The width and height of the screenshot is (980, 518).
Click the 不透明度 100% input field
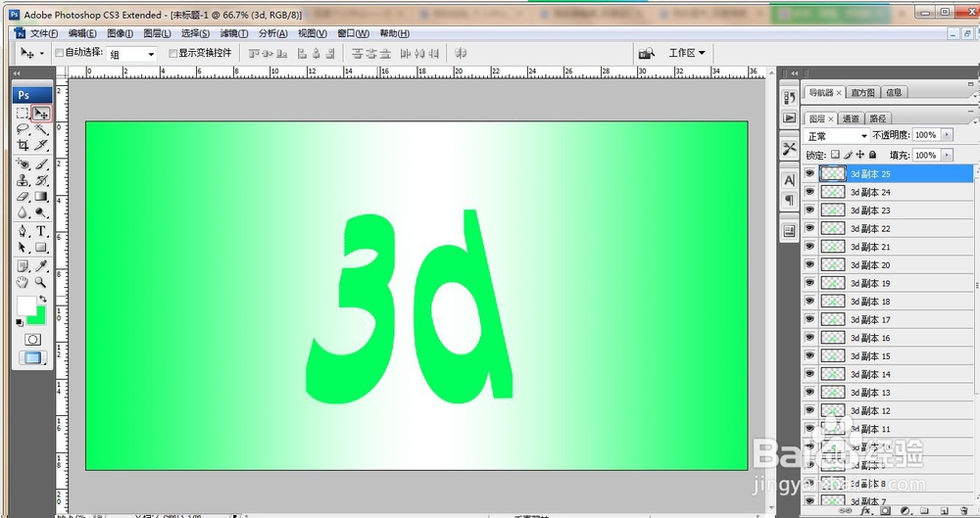coord(927,135)
